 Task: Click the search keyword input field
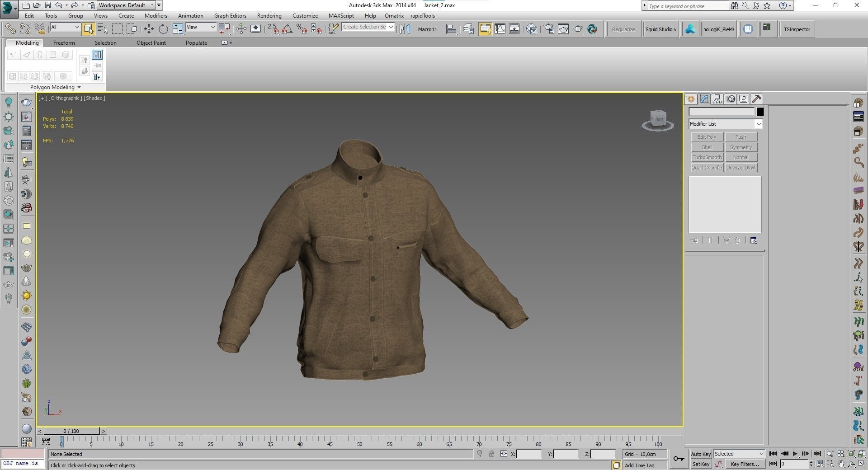coord(688,6)
